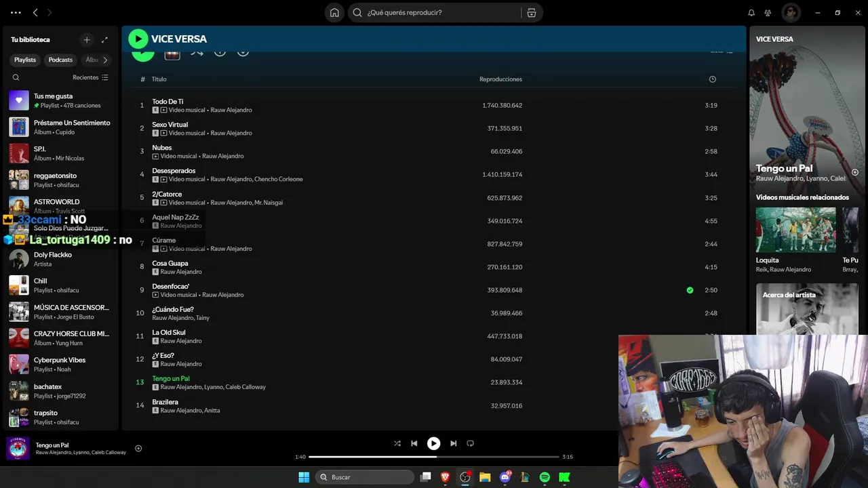Screen dimensions: 868x488
Task: Open the now playing cover art thumbnail
Action: pyautogui.click(x=18, y=448)
